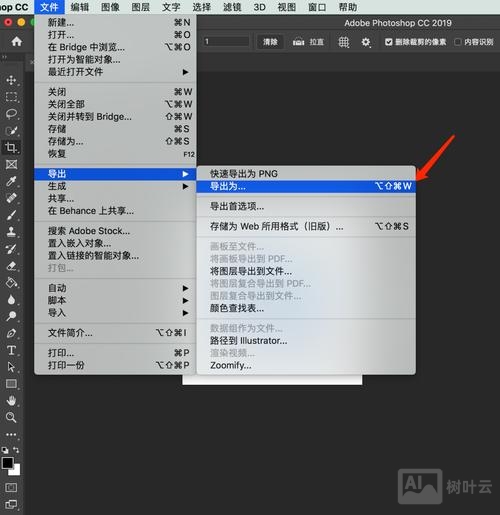The width and height of the screenshot is (500, 515).
Task: Open the 帮助 menu
Action: pyautogui.click(x=348, y=7)
